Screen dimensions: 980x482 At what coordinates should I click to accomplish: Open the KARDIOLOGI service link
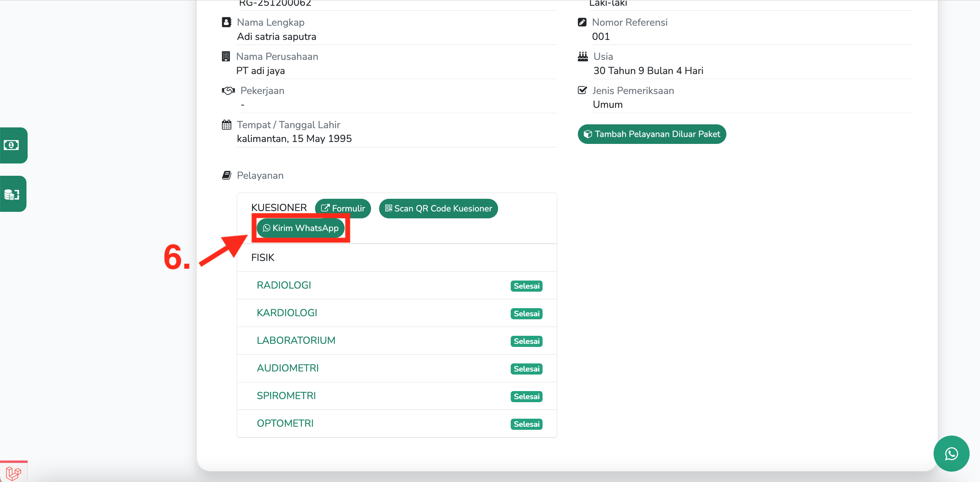(287, 313)
